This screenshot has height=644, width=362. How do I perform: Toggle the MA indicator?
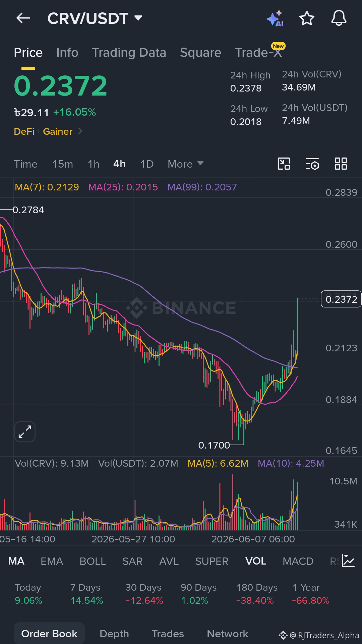(x=16, y=561)
